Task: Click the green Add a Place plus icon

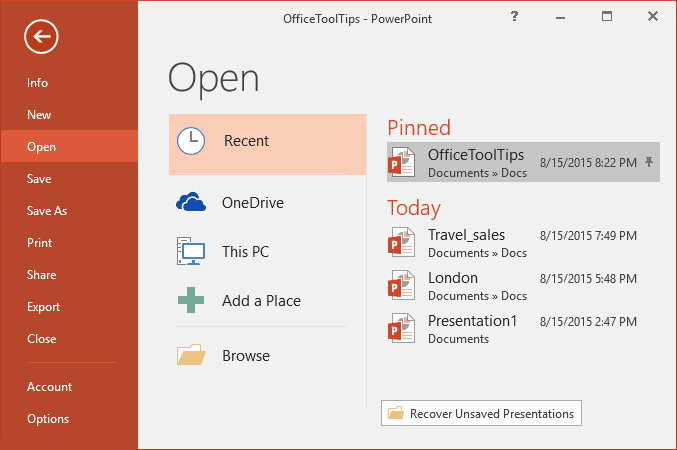Action: (x=191, y=300)
